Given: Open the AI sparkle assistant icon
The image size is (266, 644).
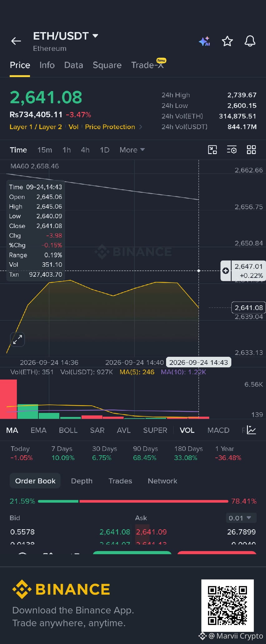Looking at the screenshot, I should pos(204,41).
